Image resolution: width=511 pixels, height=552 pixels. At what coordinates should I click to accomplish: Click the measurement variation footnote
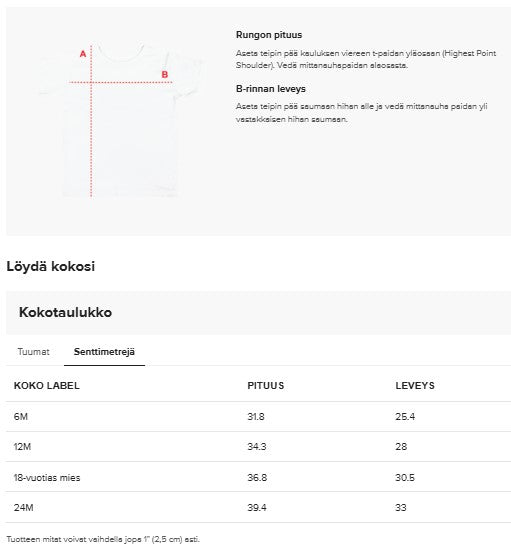[x=103, y=539]
